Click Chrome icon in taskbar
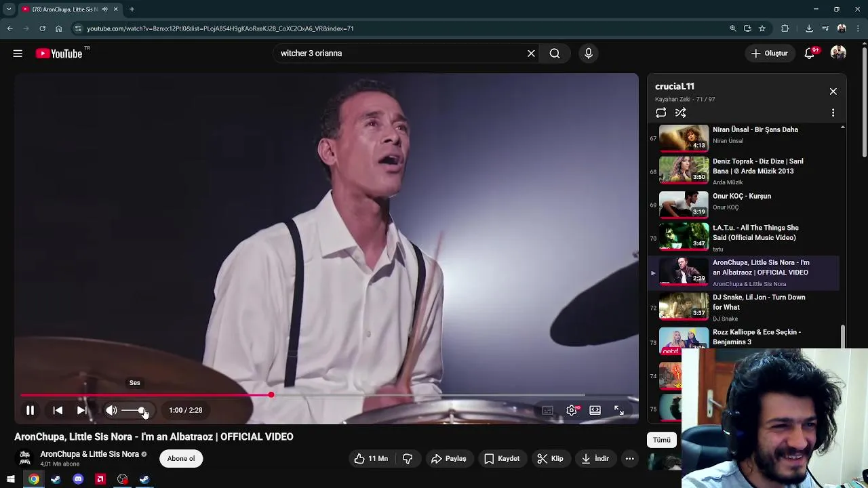The image size is (868, 488). tap(33, 479)
